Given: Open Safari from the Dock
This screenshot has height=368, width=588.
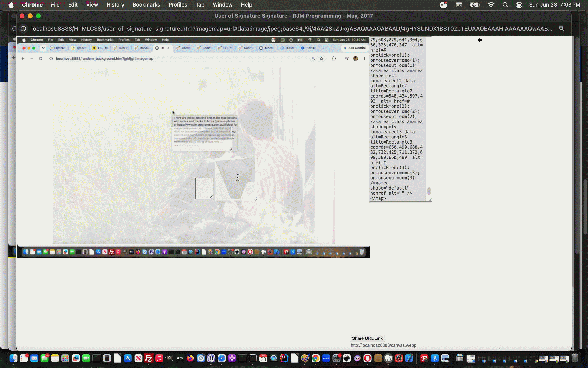Looking at the screenshot, I should point(222,358).
